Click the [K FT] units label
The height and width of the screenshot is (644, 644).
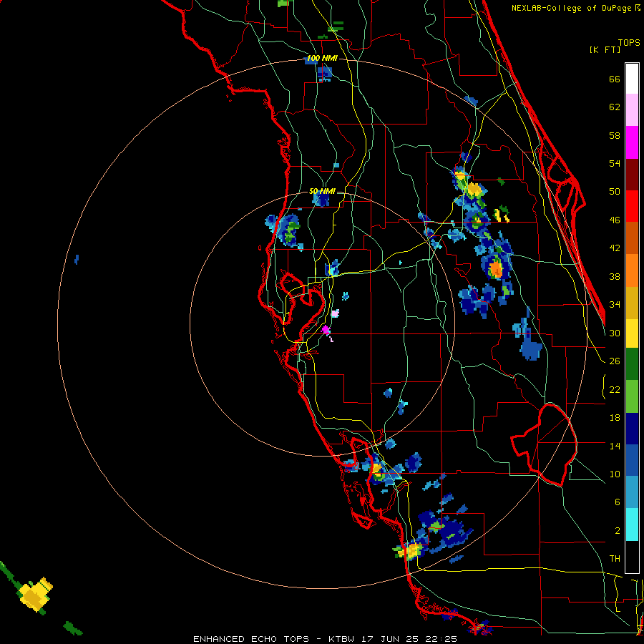pos(605,49)
